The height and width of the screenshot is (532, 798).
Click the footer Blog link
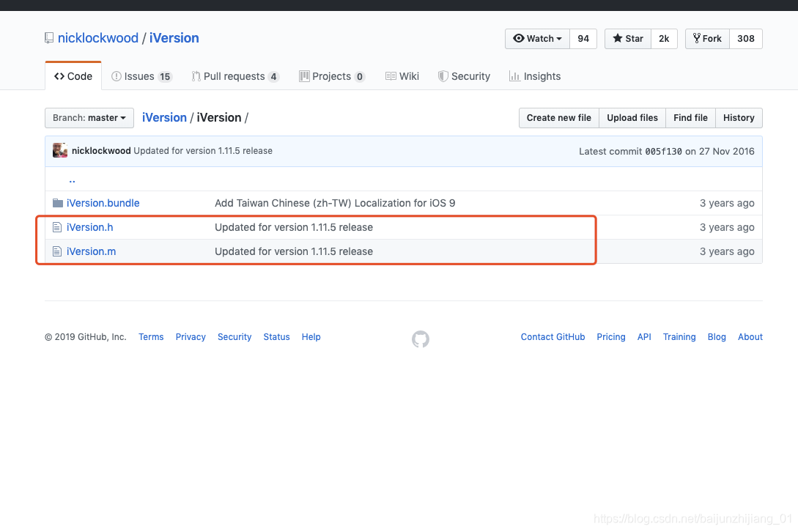pyautogui.click(x=717, y=337)
